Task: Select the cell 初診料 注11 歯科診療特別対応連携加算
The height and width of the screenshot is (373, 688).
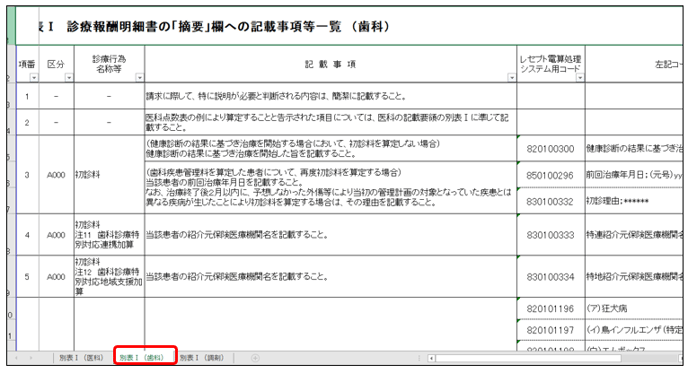Action: pos(109,235)
